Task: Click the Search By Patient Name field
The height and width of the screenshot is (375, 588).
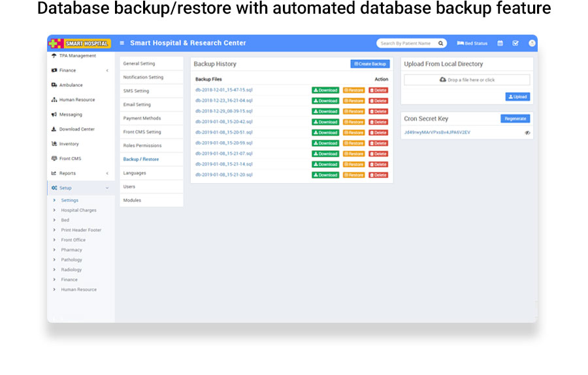Action: [x=406, y=43]
